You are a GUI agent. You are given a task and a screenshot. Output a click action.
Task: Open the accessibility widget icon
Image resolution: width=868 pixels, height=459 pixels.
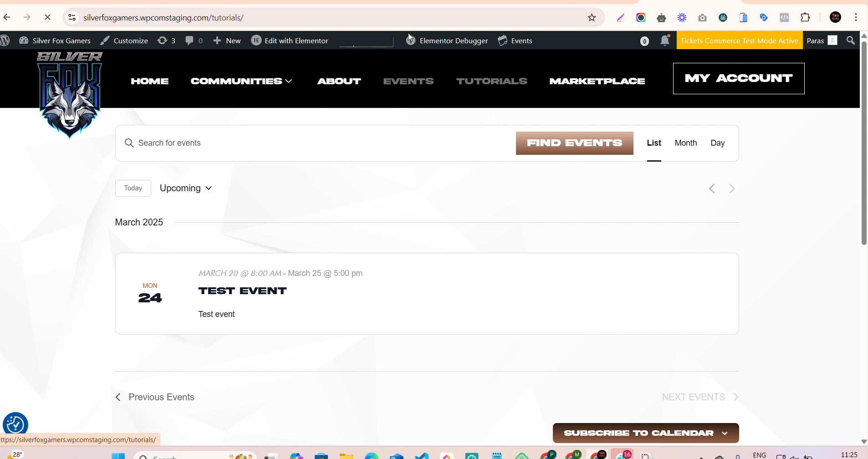15,424
